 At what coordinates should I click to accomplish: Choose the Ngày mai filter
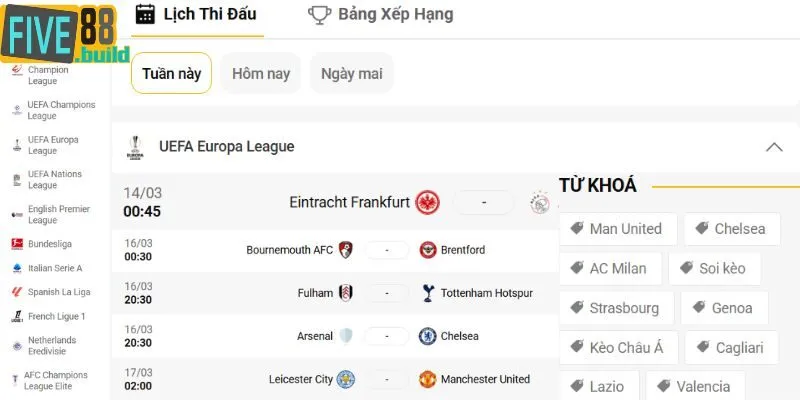pos(351,73)
